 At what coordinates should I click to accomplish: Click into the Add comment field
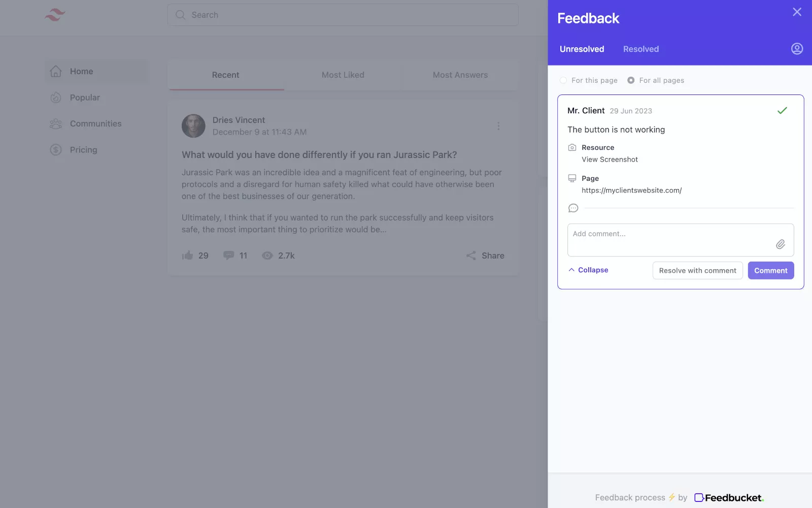pyautogui.click(x=670, y=240)
